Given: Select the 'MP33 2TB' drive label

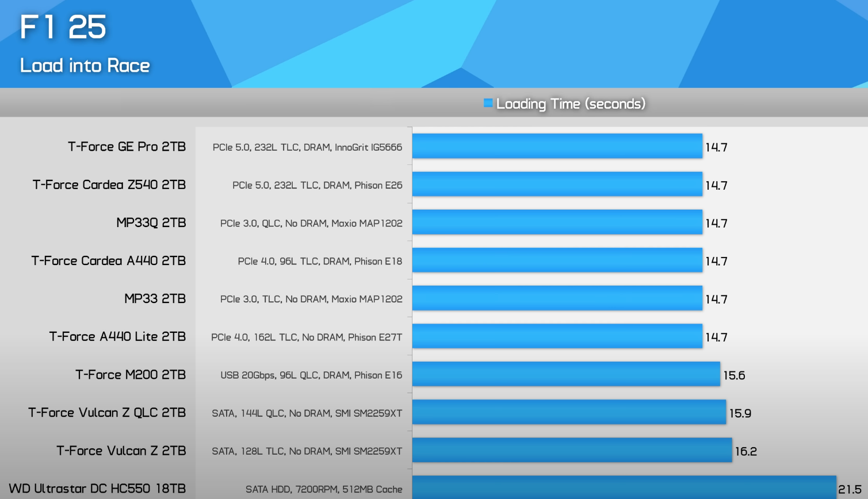Looking at the screenshot, I should [155, 299].
